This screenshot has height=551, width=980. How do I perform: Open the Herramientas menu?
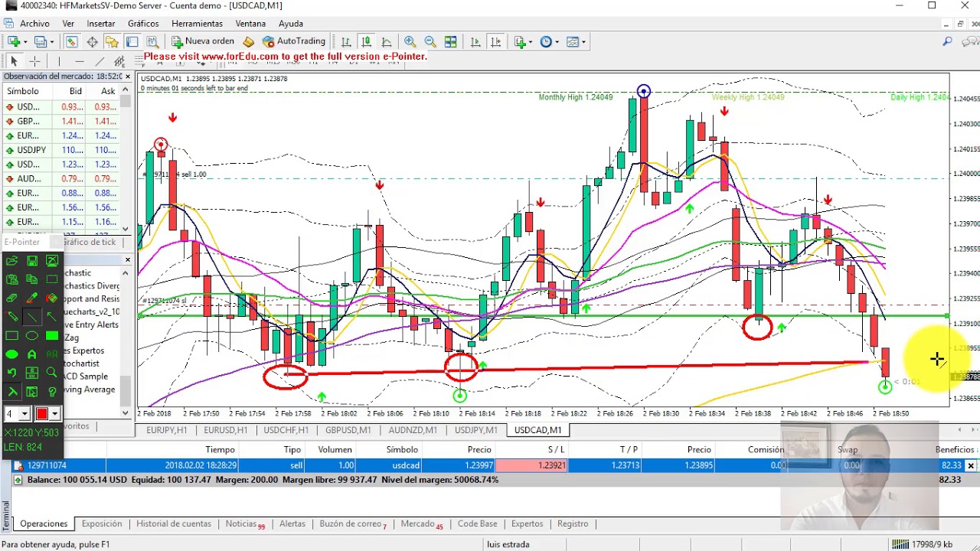click(197, 24)
